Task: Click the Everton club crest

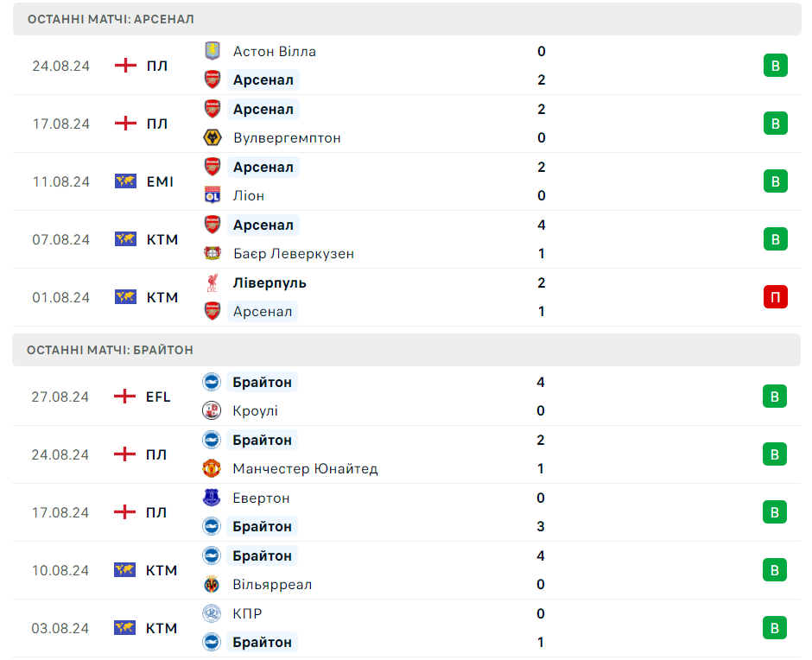Action: [x=212, y=498]
